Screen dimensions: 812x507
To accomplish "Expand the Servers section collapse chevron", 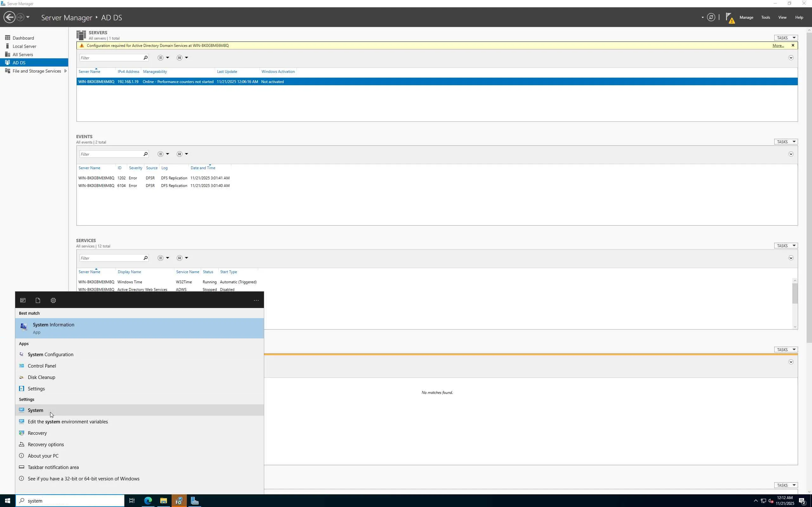I will 791,58.
